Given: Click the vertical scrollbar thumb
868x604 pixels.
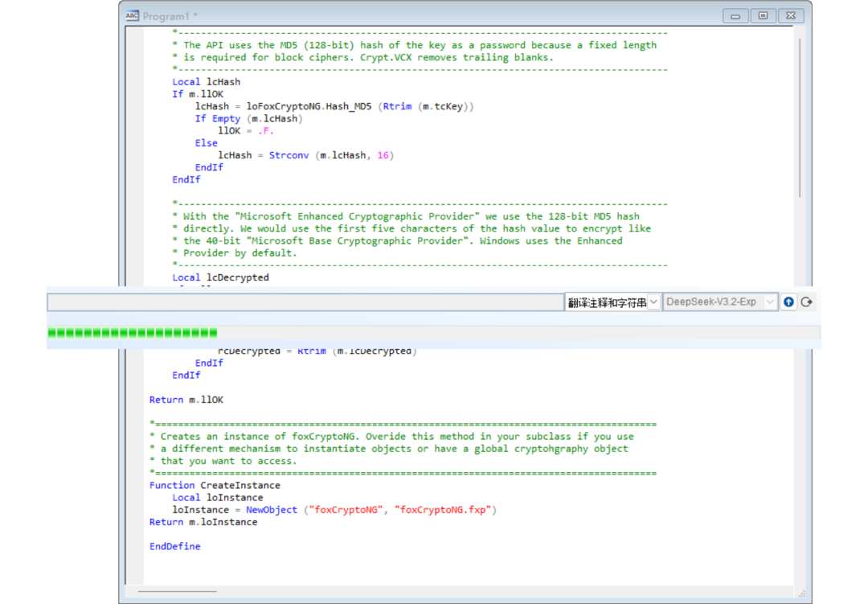Looking at the screenshot, I should [x=800, y=117].
